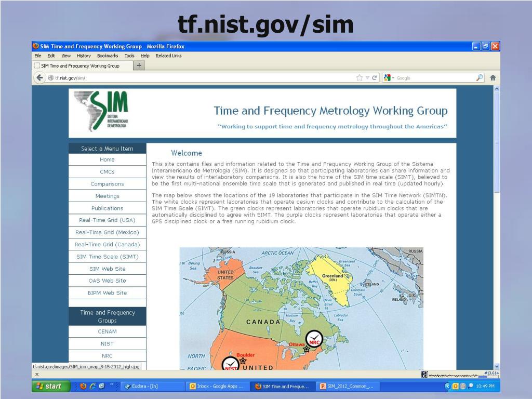Image resolution: width=532 pixels, height=399 pixels.
Task: Open the View menu
Action: coord(66,56)
